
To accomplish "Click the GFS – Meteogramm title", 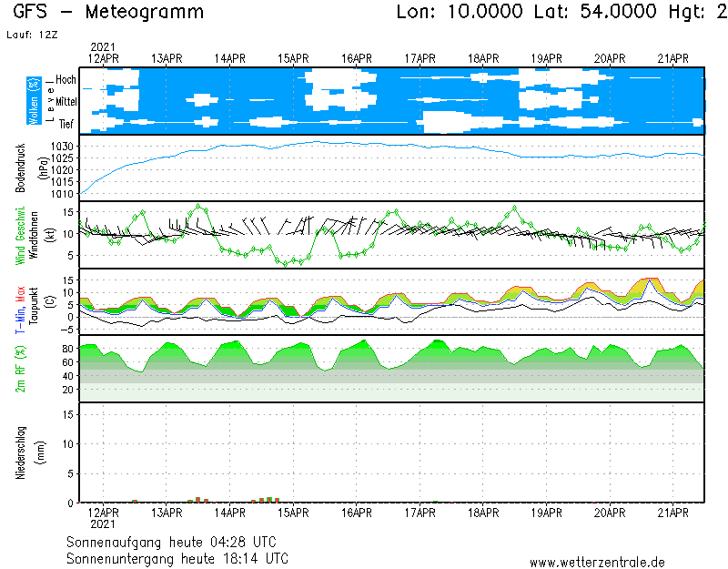I will coord(108,13).
